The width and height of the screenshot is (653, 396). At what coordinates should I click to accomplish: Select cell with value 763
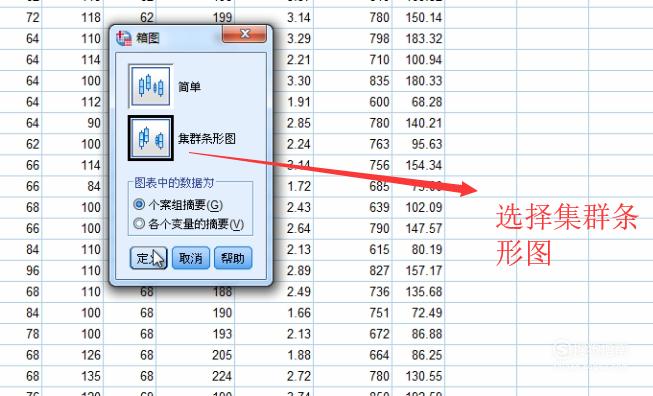point(353,144)
